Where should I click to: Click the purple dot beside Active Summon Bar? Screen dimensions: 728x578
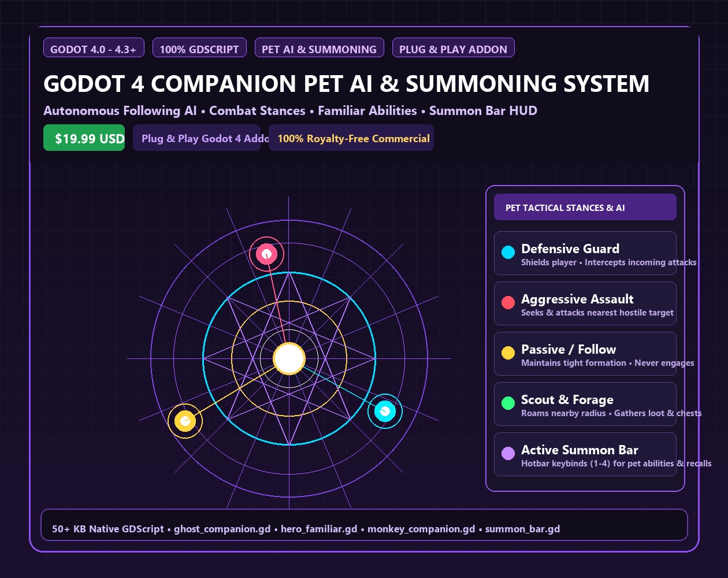(x=508, y=453)
